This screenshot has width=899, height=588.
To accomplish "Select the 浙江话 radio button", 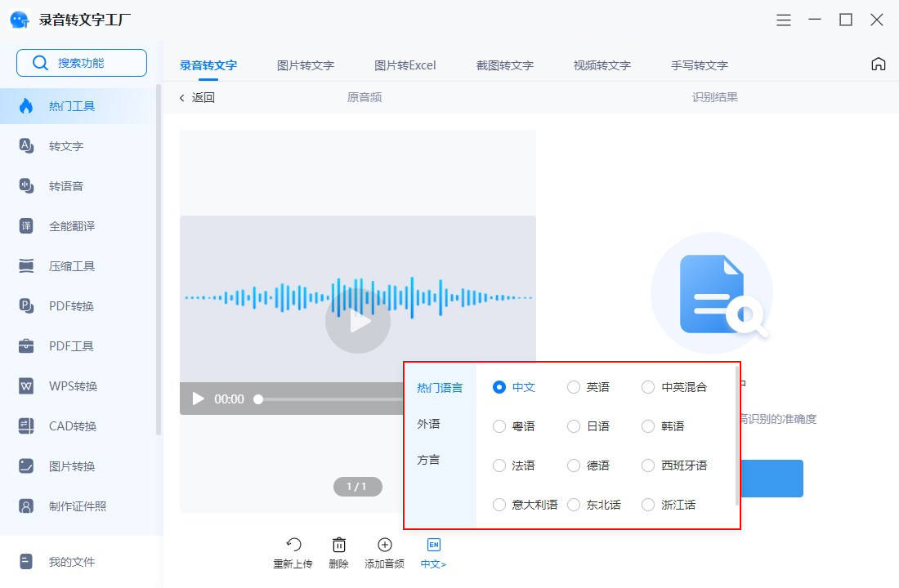I will 648,505.
